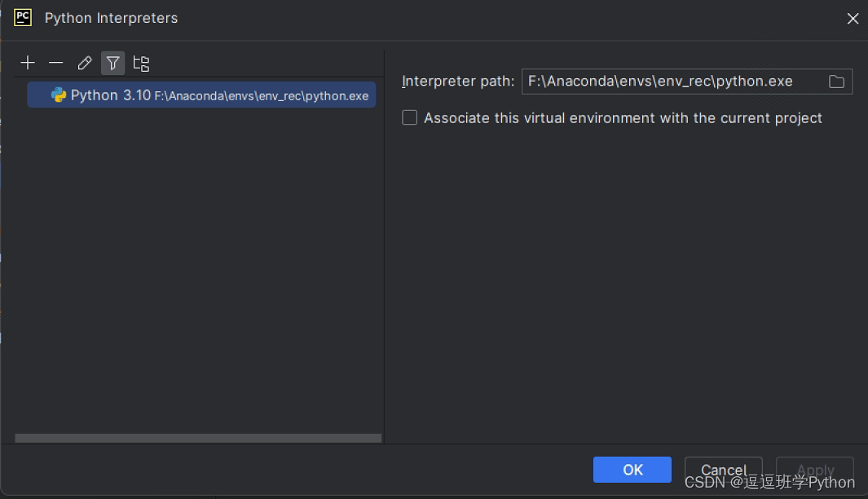This screenshot has height=499, width=868.
Task: Select the Python 3.10 interpreter entry
Action: (x=110, y=95)
